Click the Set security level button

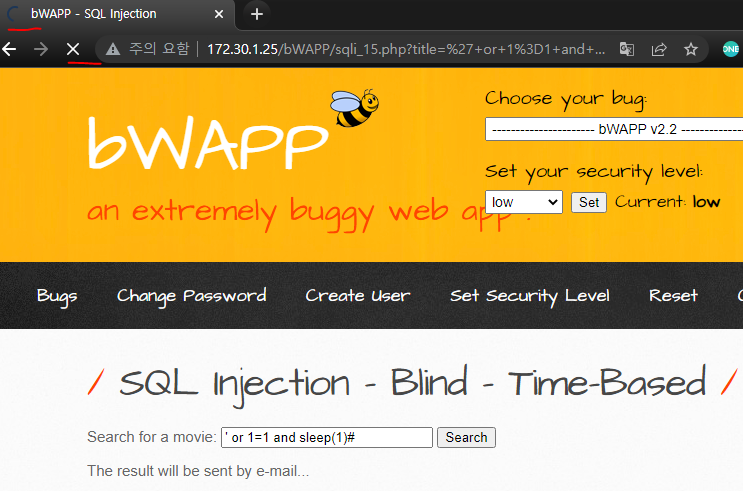[x=589, y=202]
